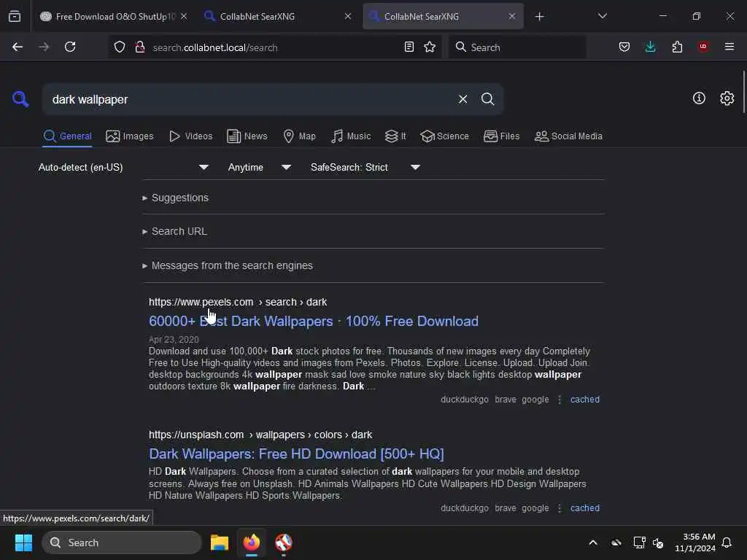Go back in browser history

coord(18,47)
